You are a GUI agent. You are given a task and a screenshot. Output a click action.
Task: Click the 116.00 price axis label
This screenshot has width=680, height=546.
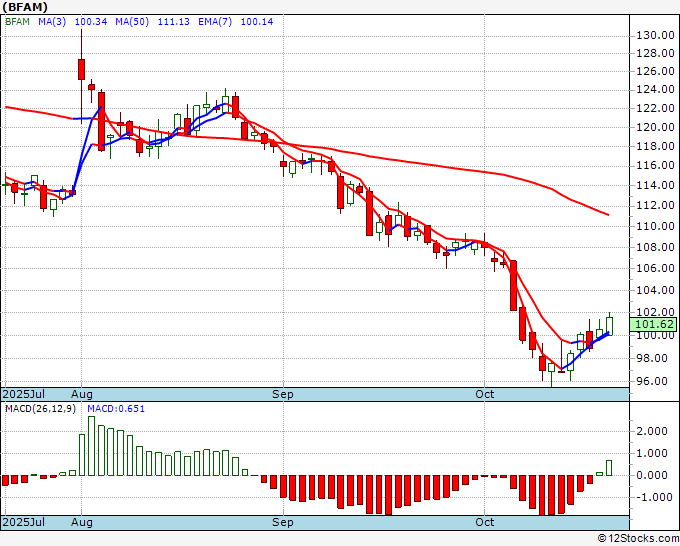655,165
